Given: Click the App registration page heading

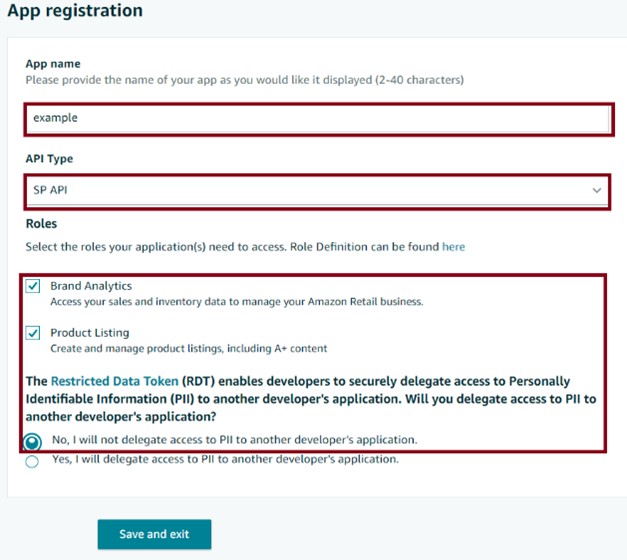Looking at the screenshot, I should point(75,11).
